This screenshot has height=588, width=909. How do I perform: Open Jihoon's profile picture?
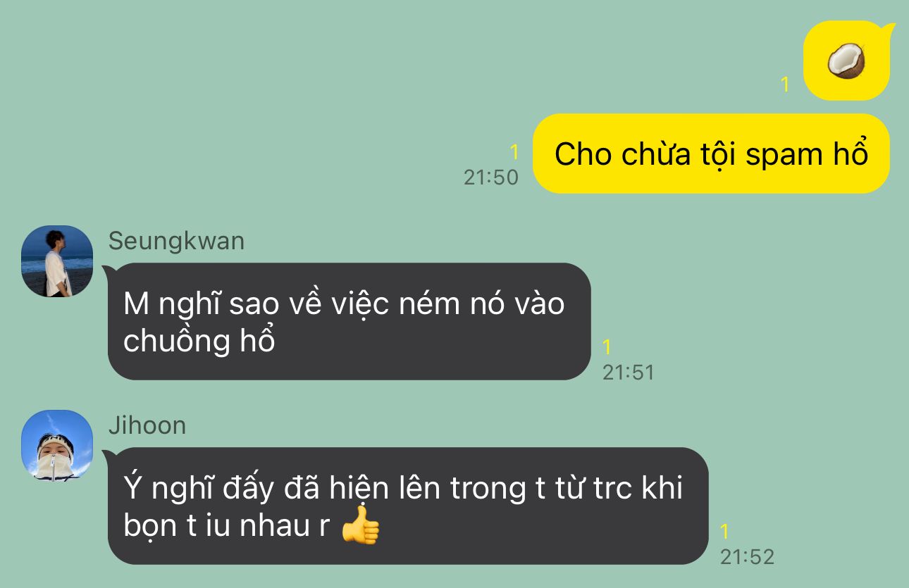(x=57, y=445)
